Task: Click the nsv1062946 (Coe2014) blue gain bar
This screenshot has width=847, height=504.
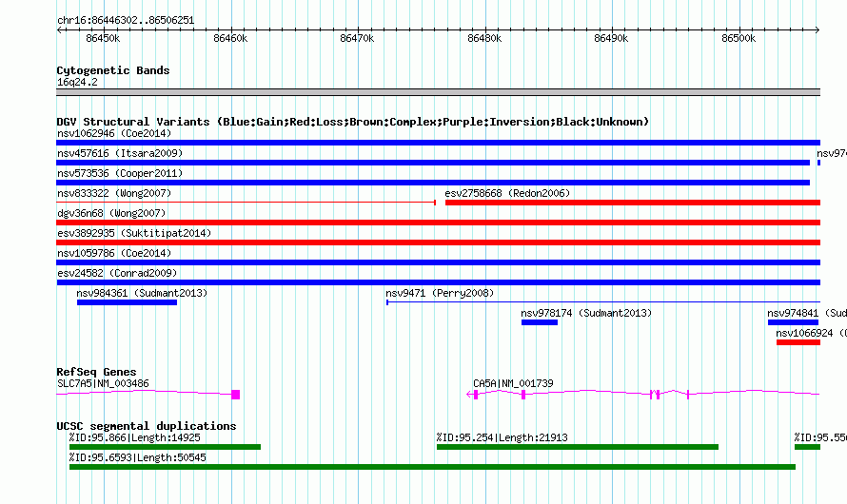Action: [x=438, y=143]
